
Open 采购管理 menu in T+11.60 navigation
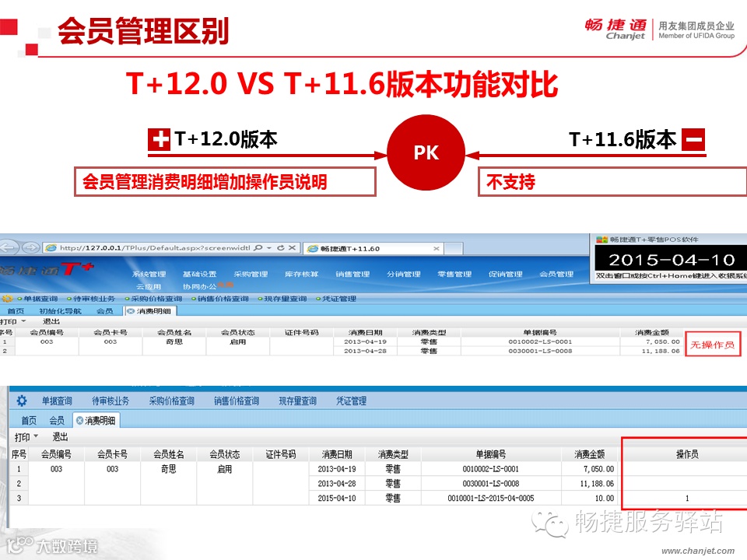251,275
